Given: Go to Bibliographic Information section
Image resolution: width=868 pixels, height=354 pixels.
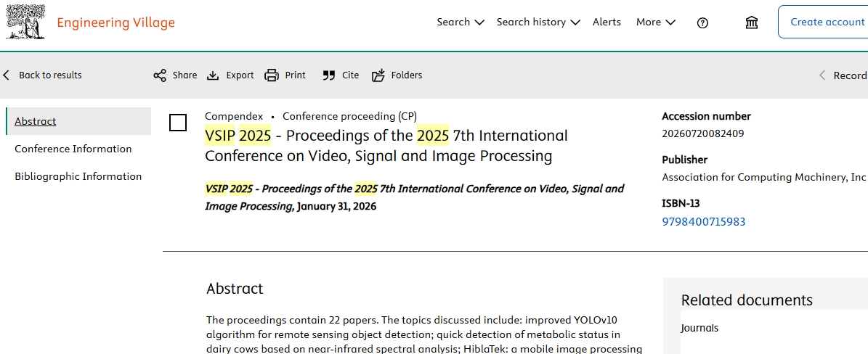Looking at the screenshot, I should coord(78,176).
